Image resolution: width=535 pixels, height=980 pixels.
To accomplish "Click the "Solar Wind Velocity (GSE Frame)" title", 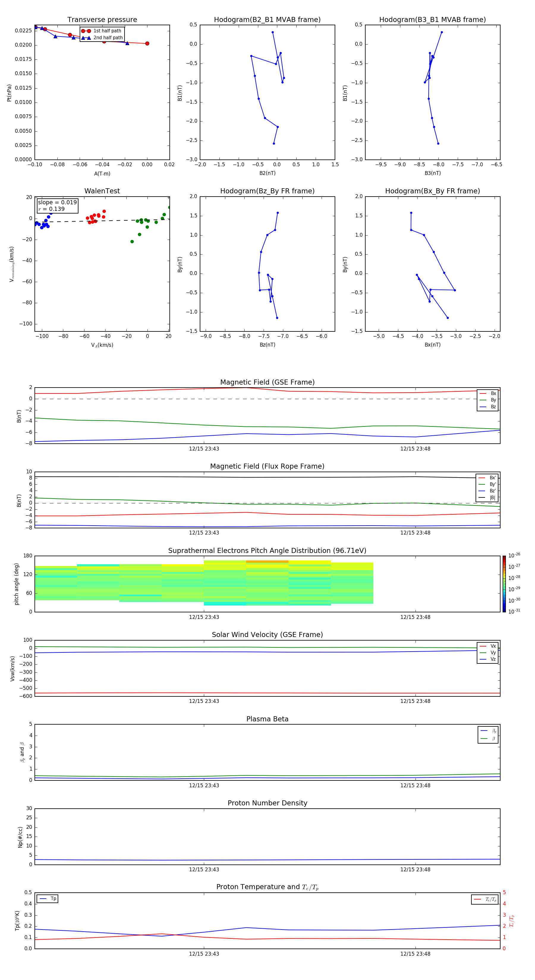I will pyautogui.click(x=267, y=635).
